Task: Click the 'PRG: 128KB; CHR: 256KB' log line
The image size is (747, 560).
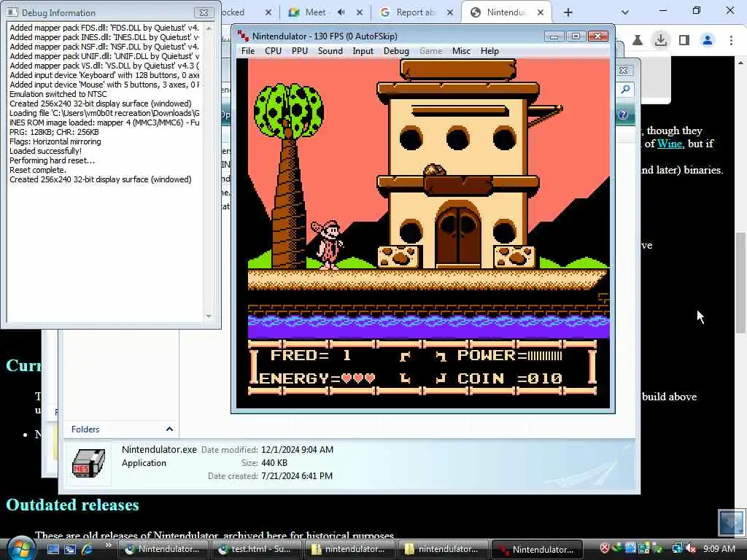Action: coord(54,132)
